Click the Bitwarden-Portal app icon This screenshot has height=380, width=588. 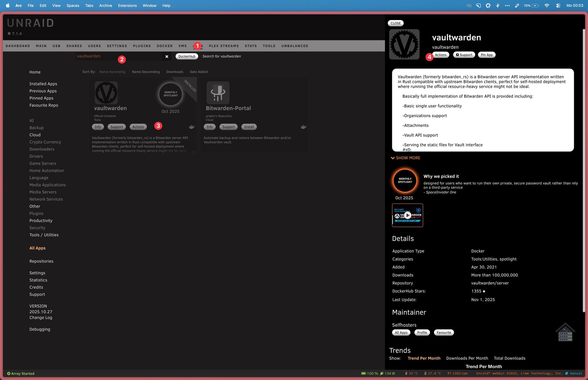point(218,93)
